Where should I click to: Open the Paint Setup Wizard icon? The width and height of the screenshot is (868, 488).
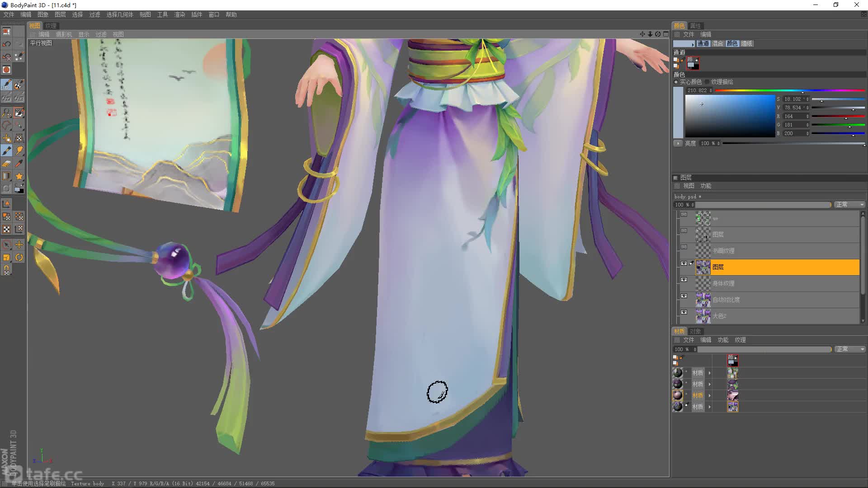19,57
